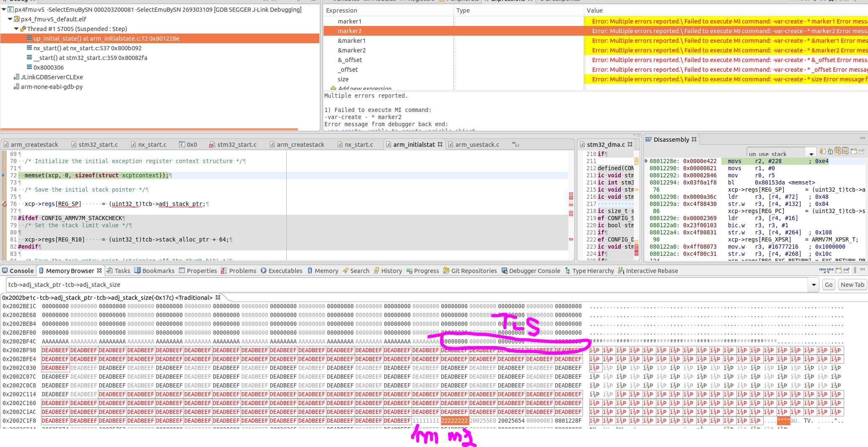Open the Problems tab
The width and height of the screenshot is (868, 447).
point(238,271)
